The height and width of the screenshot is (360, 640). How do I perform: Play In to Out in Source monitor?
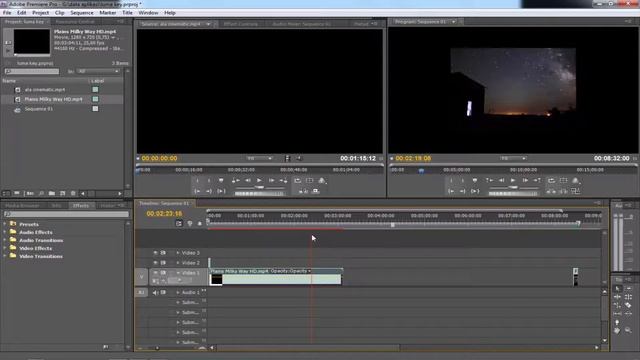221,191
